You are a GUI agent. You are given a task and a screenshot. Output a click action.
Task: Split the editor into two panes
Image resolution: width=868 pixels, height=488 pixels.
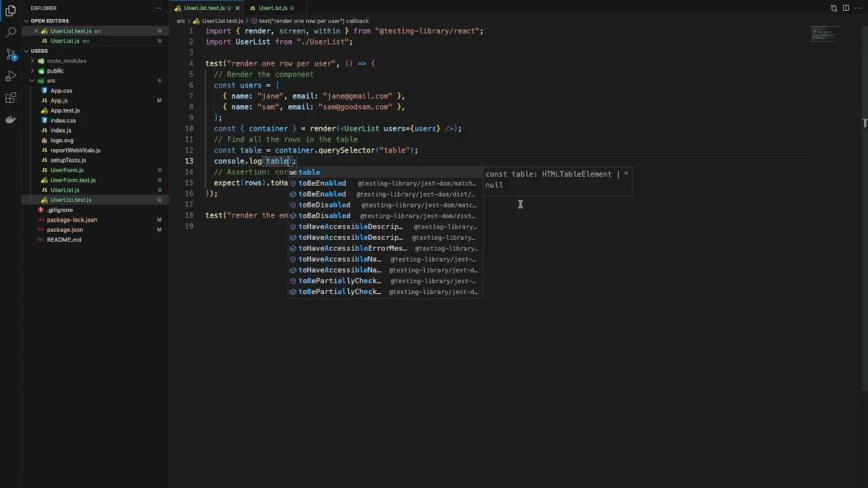[x=845, y=7]
